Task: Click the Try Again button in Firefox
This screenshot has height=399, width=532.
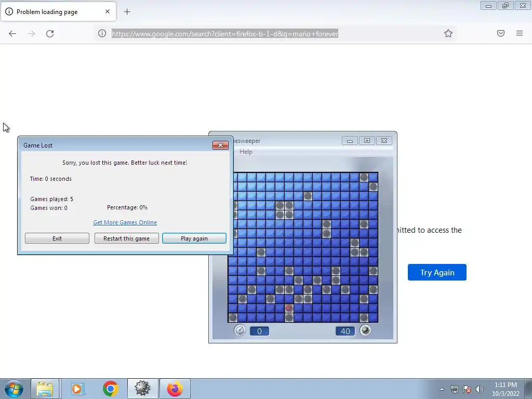Action: click(437, 272)
